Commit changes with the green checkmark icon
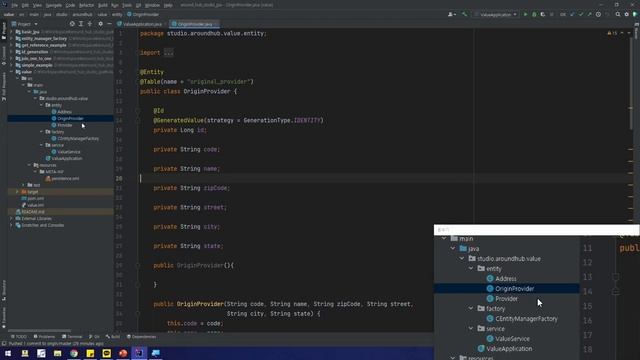Screen dimensions: 640x360 click(581, 14)
